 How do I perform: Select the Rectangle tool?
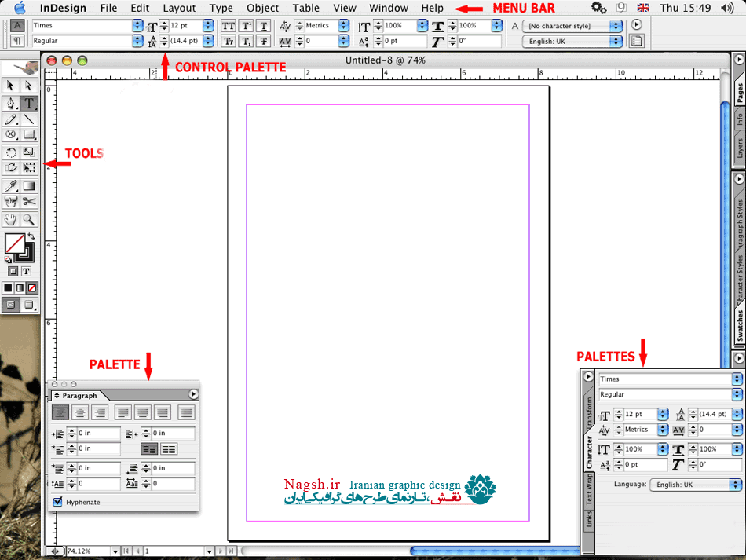(x=28, y=134)
